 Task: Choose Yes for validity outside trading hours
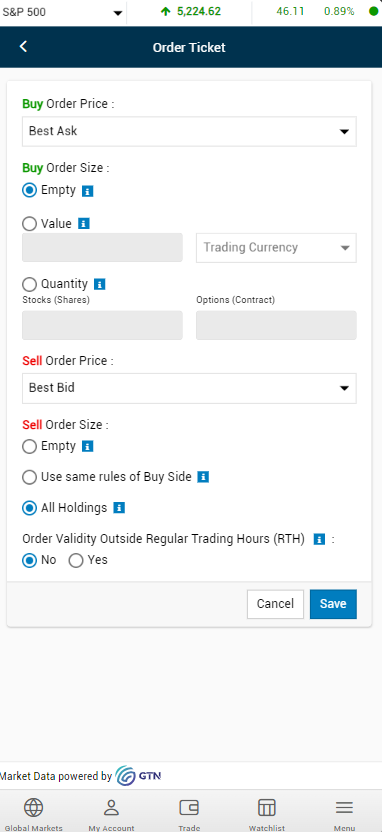pos(76,560)
